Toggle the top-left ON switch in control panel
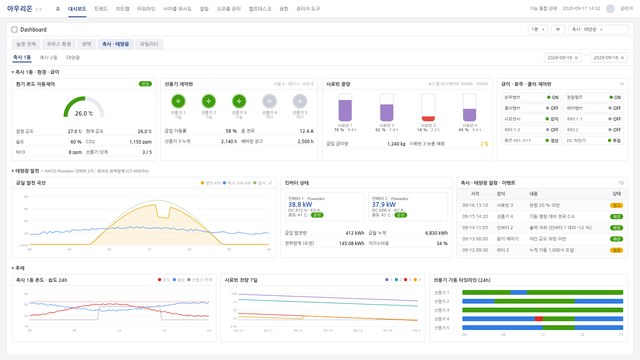Screen dimensions: 640x360 [x=553, y=97]
